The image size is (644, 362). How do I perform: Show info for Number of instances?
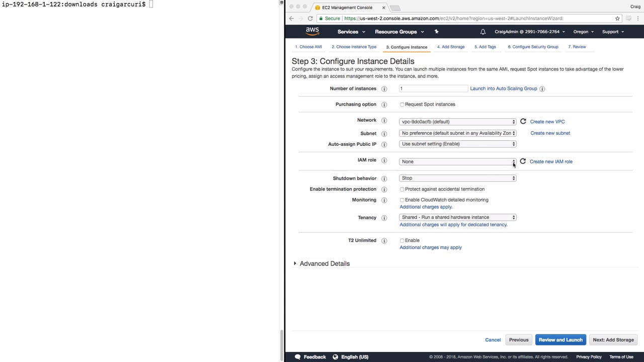click(384, 89)
